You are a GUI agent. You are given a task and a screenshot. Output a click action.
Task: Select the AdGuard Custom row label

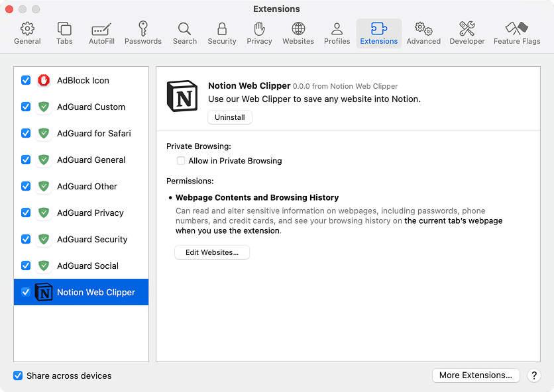(91, 107)
